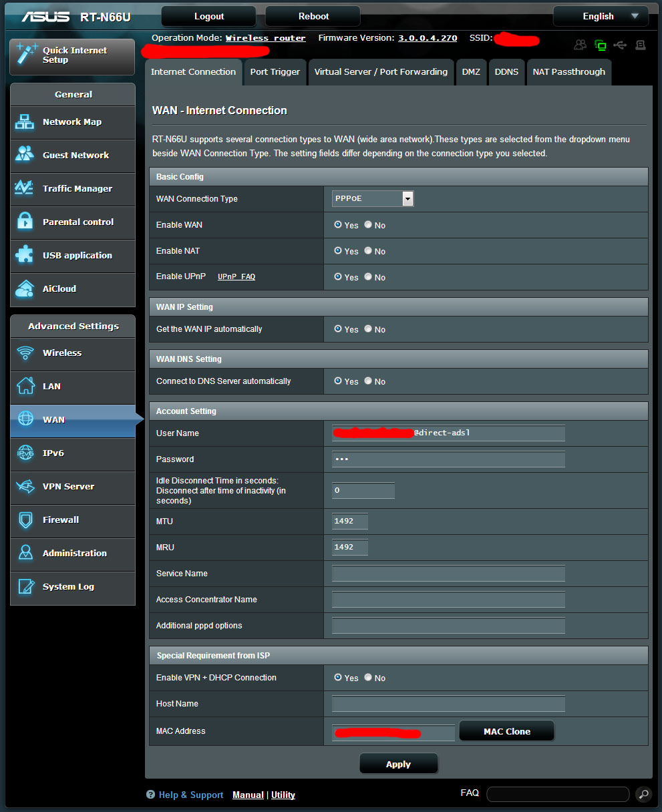Open Parental control via padlock icon

pyautogui.click(x=25, y=222)
